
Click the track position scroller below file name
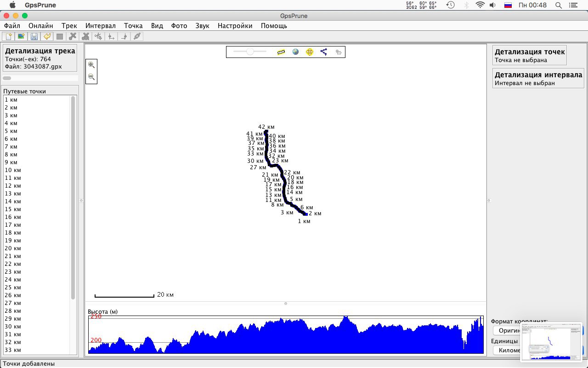coord(40,78)
